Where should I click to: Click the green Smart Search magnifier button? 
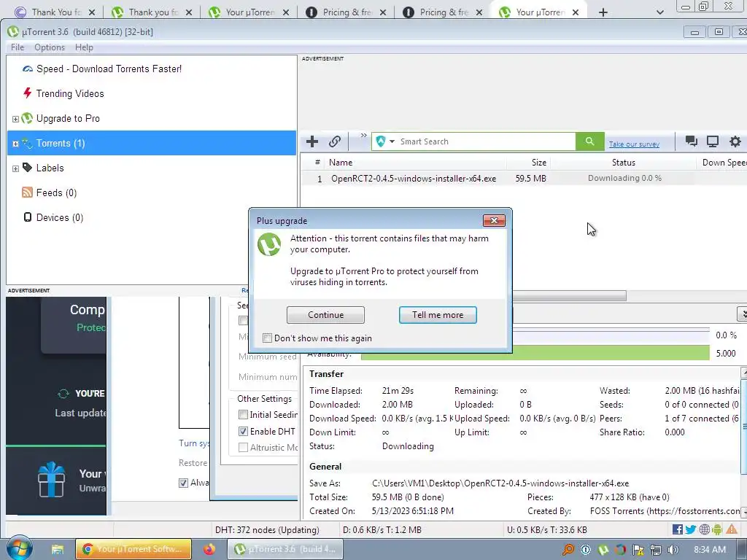589,141
